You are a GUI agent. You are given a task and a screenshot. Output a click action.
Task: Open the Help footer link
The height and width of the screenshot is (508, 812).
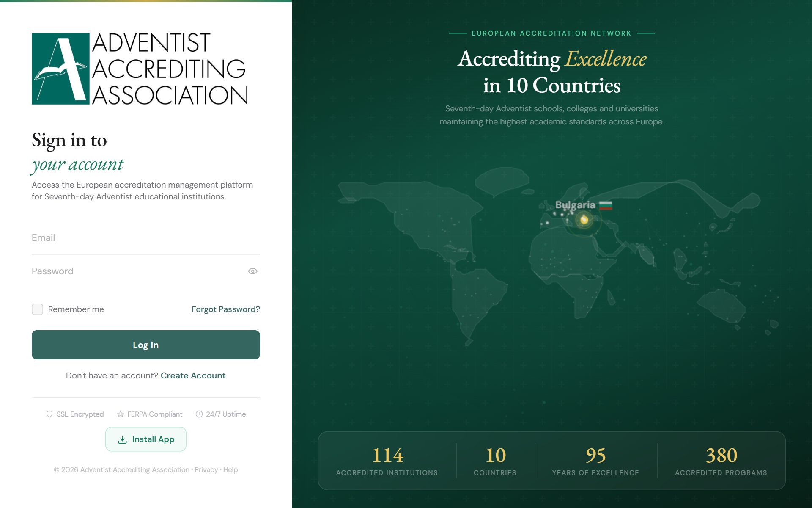click(230, 469)
